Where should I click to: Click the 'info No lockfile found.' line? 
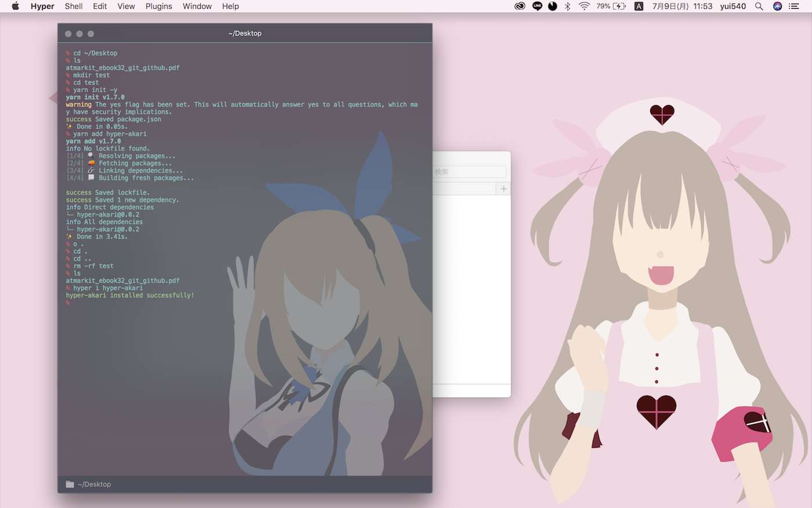pos(107,149)
